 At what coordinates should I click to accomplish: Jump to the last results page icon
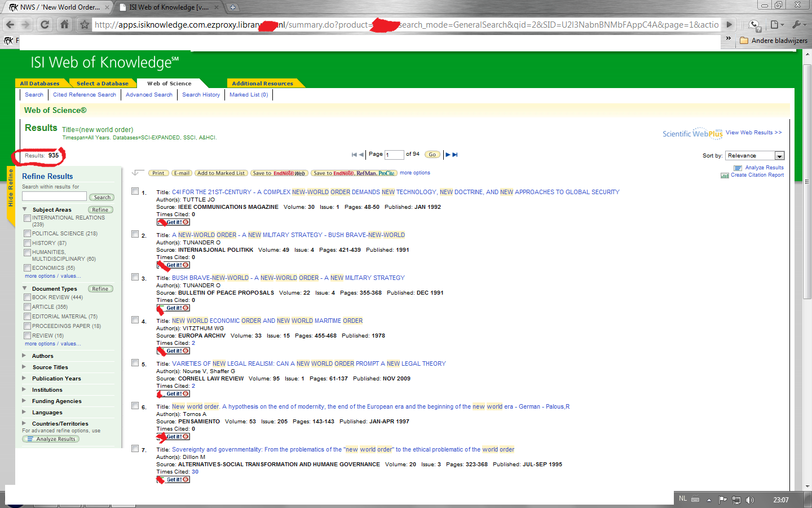455,155
